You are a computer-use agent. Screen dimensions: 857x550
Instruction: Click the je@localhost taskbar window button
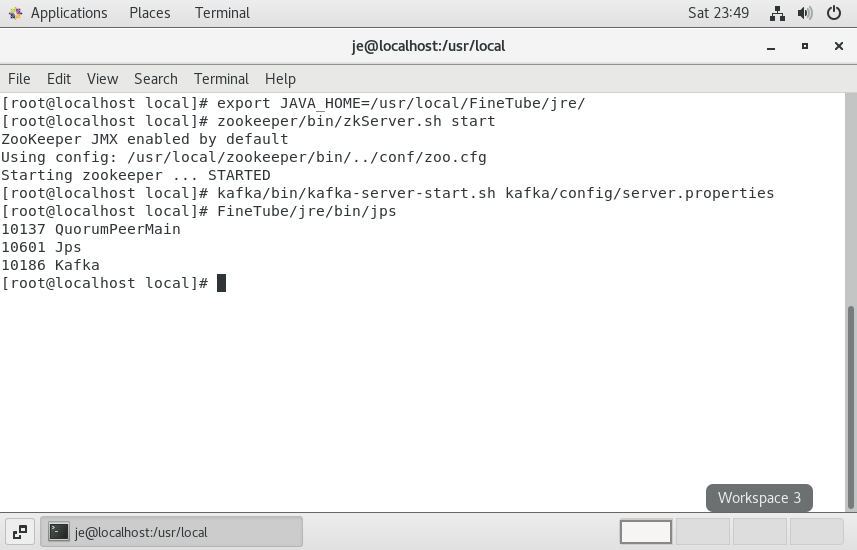point(171,532)
